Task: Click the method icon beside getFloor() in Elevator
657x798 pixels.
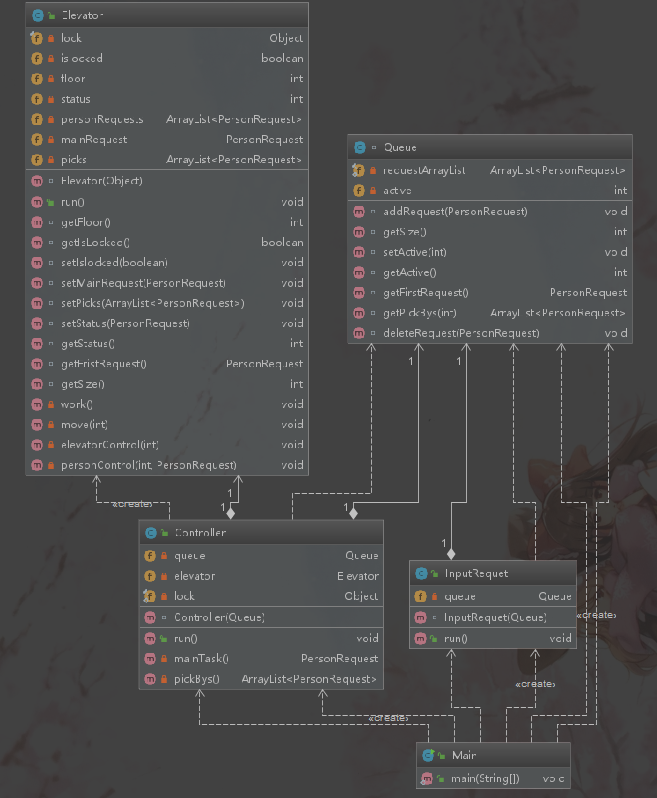Action: point(37,222)
